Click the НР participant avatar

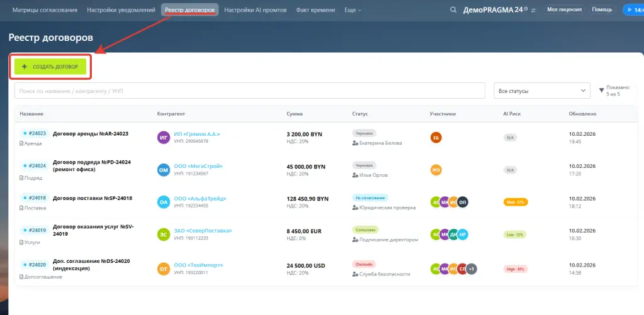pyautogui.click(x=462, y=235)
